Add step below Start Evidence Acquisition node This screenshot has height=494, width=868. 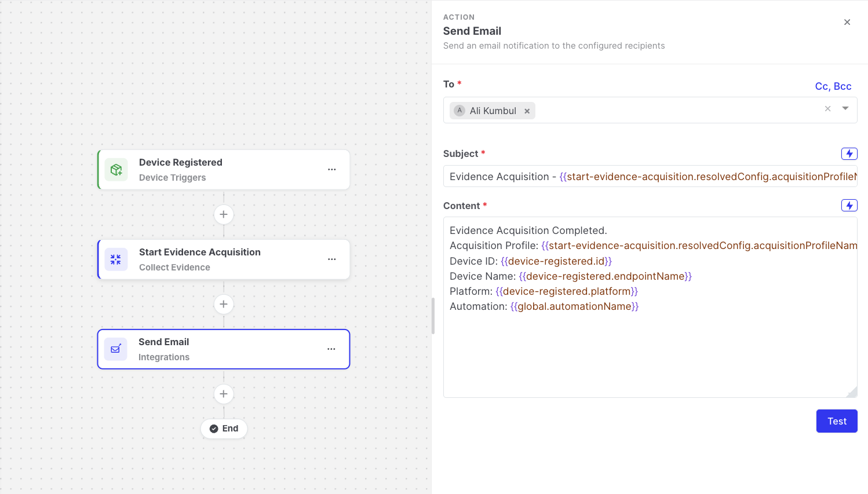[224, 304]
